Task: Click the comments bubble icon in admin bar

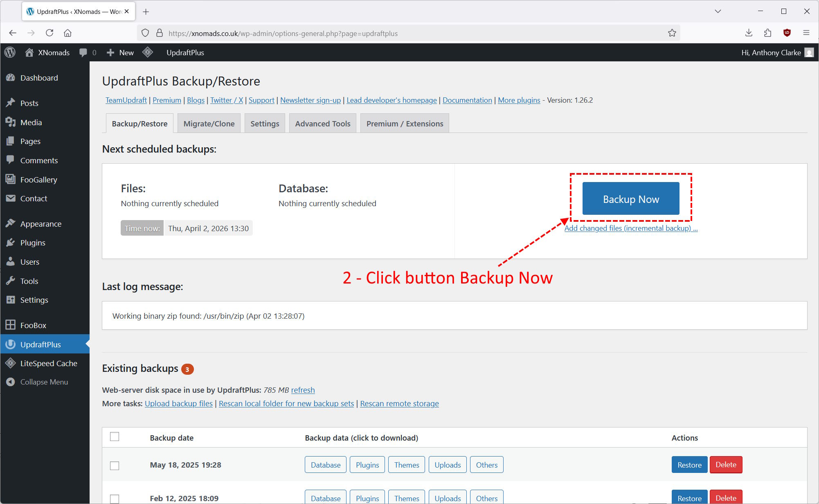Action: (x=83, y=52)
